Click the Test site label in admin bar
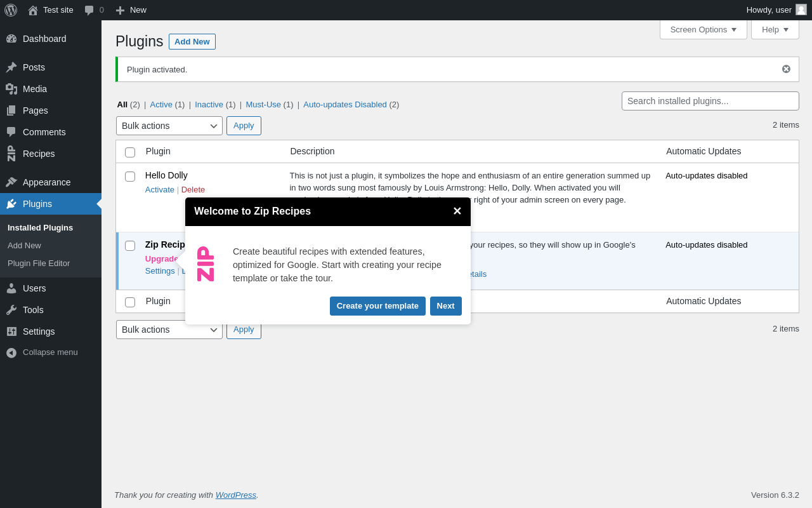The width and height of the screenshot is (812, 508). 58,10
